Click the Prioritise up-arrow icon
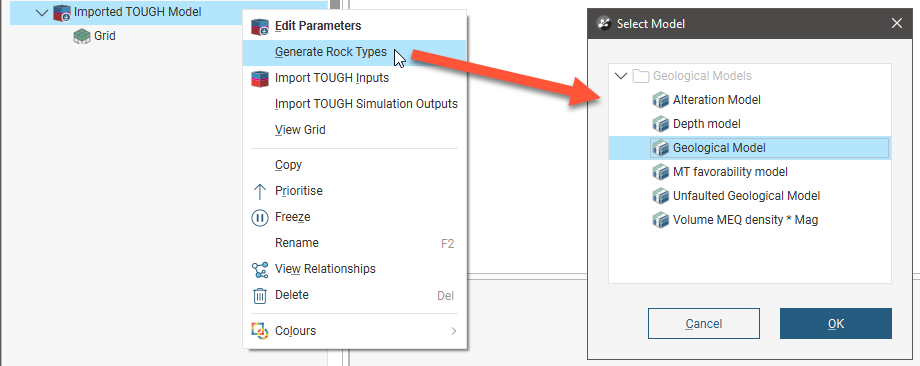920x366 pixels. point(260,191)
